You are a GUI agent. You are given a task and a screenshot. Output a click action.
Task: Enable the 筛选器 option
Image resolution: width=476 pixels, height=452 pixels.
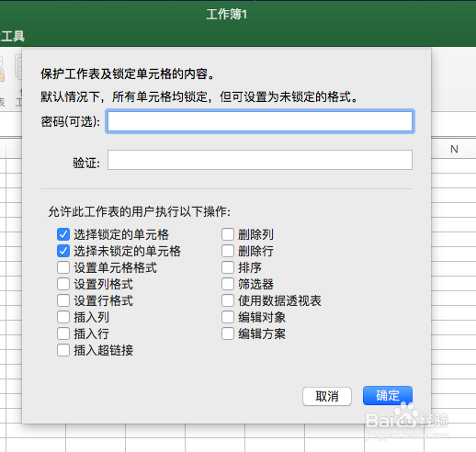(228, 284)
